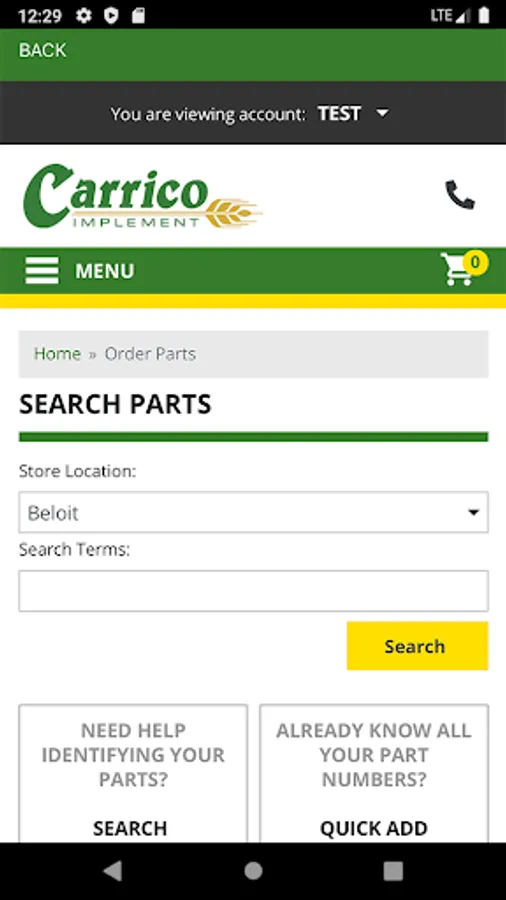Tap the Android home circle button
This screenshot has width=506, height=900.
[x=253, y=871]
